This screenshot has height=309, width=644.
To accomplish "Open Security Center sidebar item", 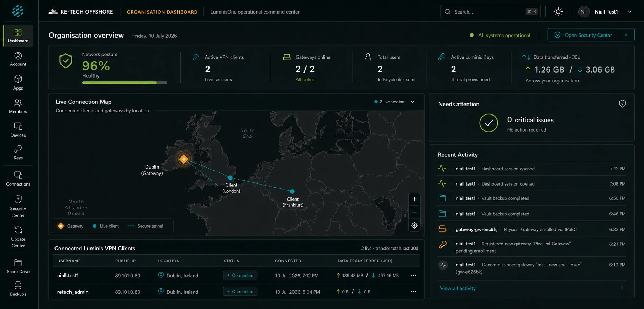I will (18, 206).
